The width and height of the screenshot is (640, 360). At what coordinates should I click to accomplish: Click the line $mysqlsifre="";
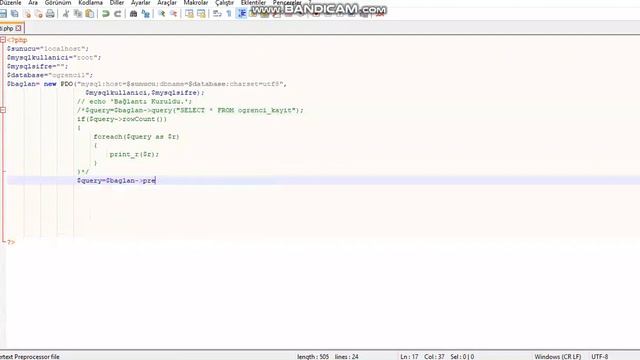(38, 66)
